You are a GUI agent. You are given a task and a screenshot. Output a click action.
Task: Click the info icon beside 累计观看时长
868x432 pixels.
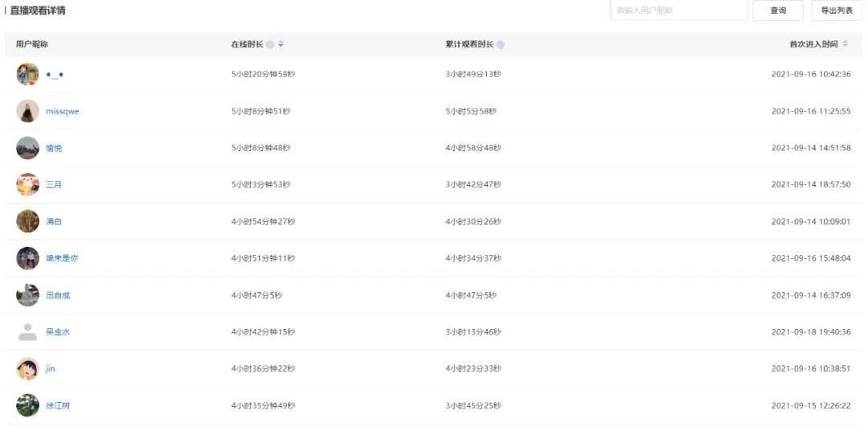tap(501, 44)
